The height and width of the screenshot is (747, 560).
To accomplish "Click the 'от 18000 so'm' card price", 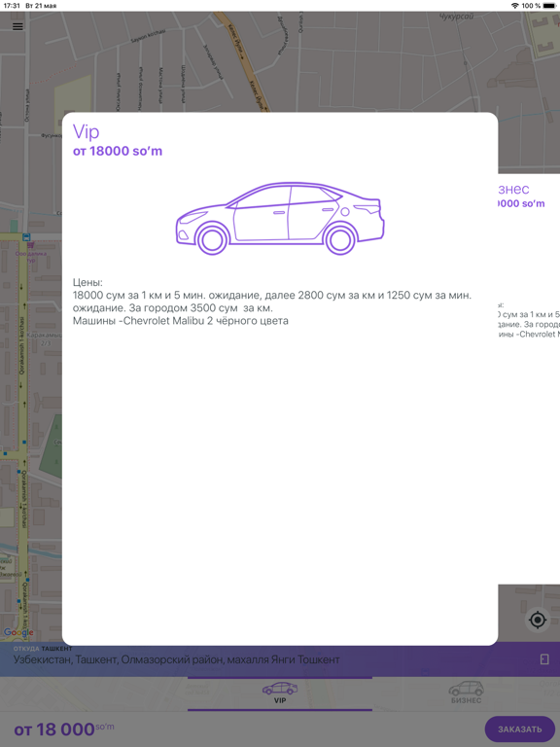I will (118, 151).
